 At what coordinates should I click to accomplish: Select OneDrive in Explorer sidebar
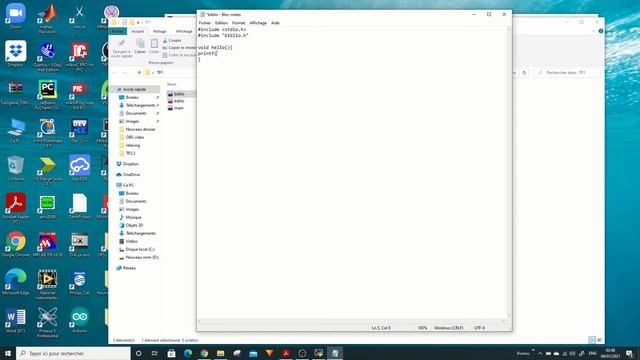[131, 175]
